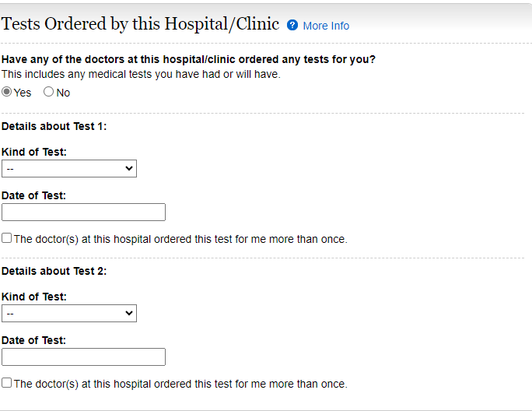Click the 'Details about Test 2:' heading
Image resolution: width=532 pixels, height=411 pixels.
tap(54, 271)
